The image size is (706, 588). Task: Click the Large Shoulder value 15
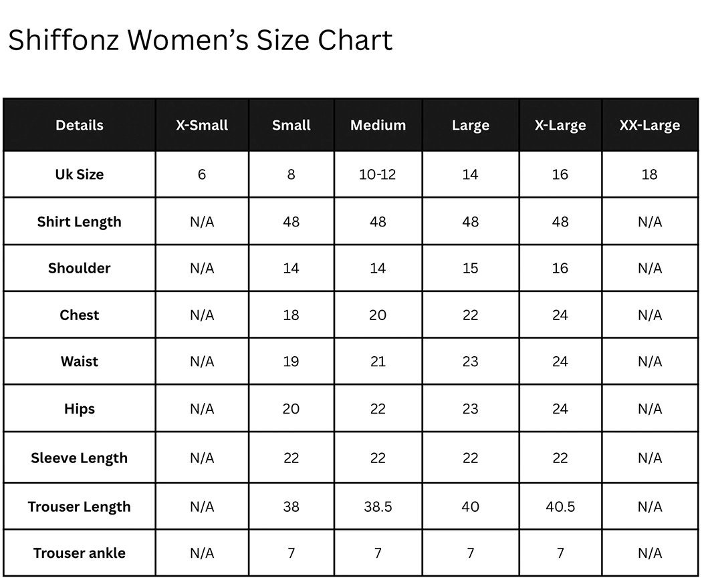tap(471, 268)
